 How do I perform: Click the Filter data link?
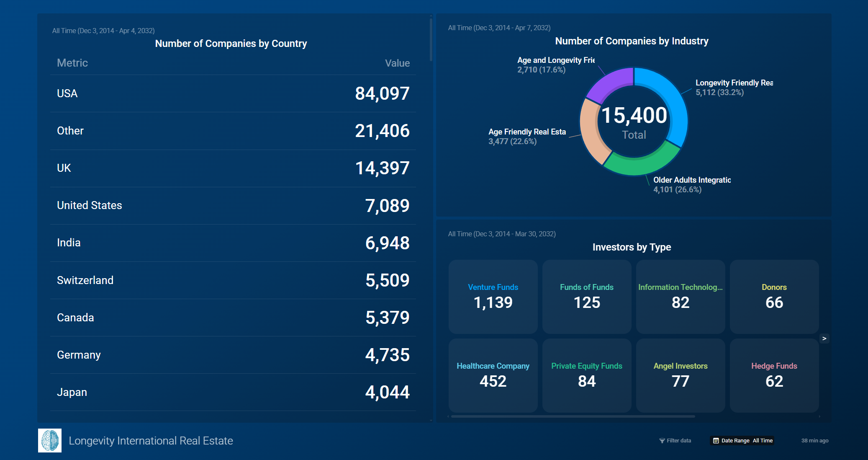pos(678,441)
